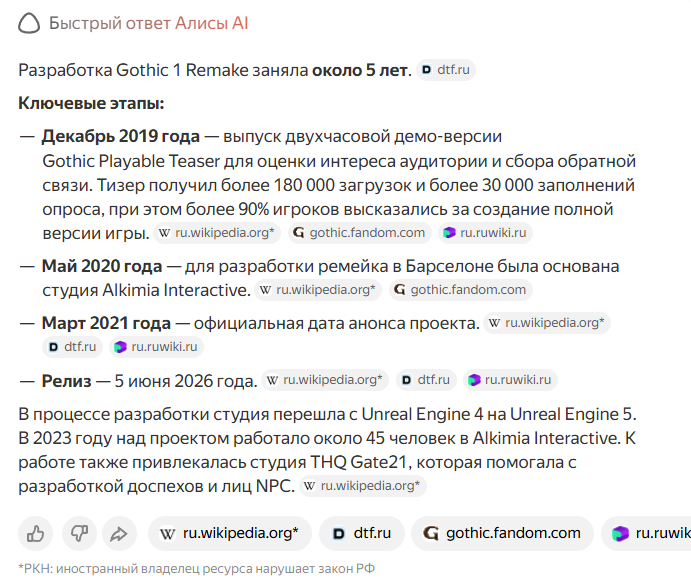Click the 'Ключевые этапы:' subheading
The image size is (691, 582).
coord(91,104)
